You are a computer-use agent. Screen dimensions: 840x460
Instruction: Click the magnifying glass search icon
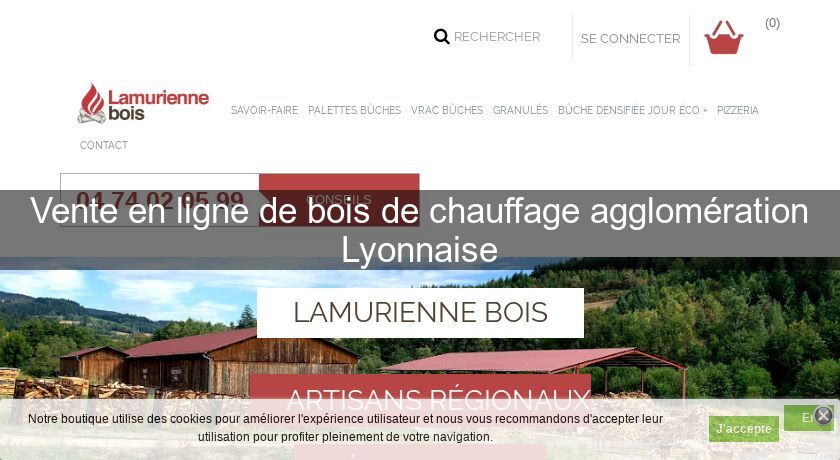click(441, 37)
